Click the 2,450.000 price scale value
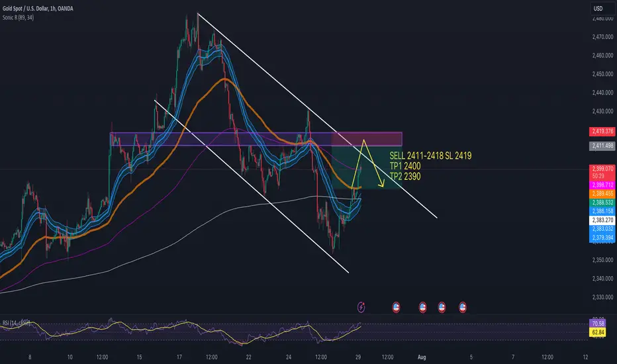 602,73
